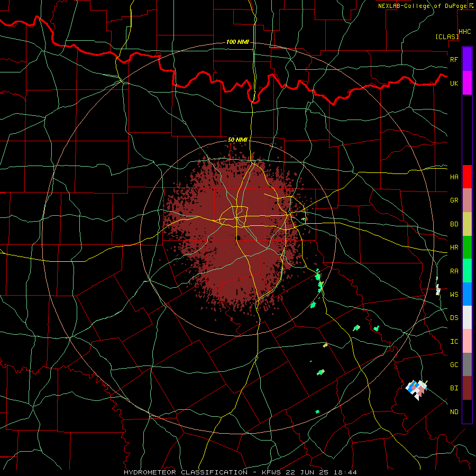
Task: Click the ND legend label
Action: coord(454,412)
